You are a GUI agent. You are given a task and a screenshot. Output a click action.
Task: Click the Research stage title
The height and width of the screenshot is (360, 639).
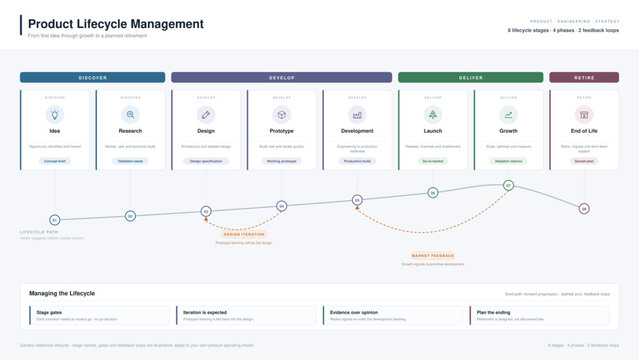(x=130, y=131)
